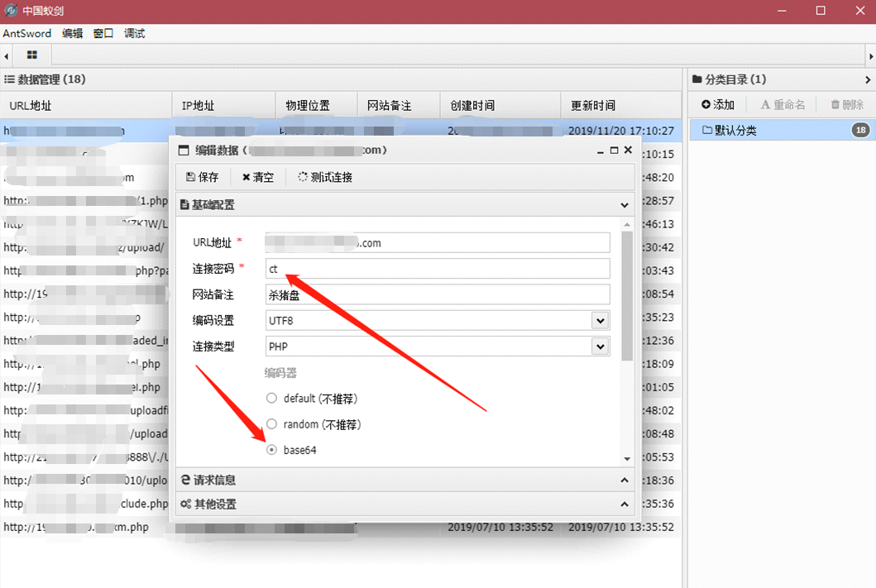Sort by the URL地址 column header
The width and height of the screenshot is (876, 588).
(86, 106)
